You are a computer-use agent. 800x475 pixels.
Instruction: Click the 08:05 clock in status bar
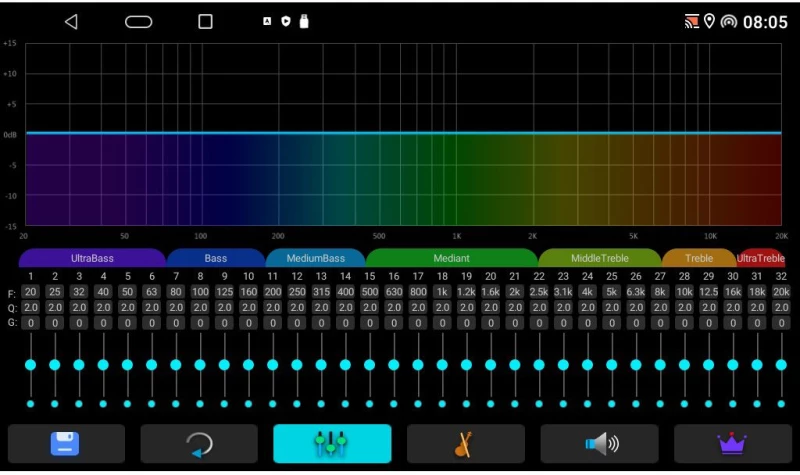click(x=765, y=22)
